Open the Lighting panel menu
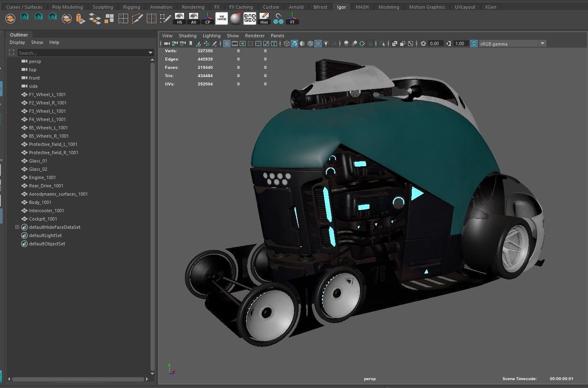The height and width of the screenshot is (388, 588). coord(211,36)
